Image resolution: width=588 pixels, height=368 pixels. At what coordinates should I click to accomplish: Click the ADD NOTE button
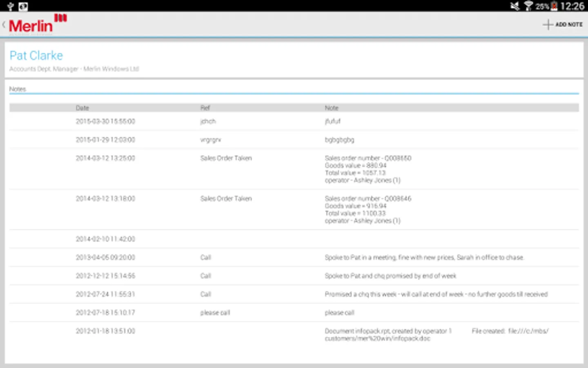pos(569,25)
